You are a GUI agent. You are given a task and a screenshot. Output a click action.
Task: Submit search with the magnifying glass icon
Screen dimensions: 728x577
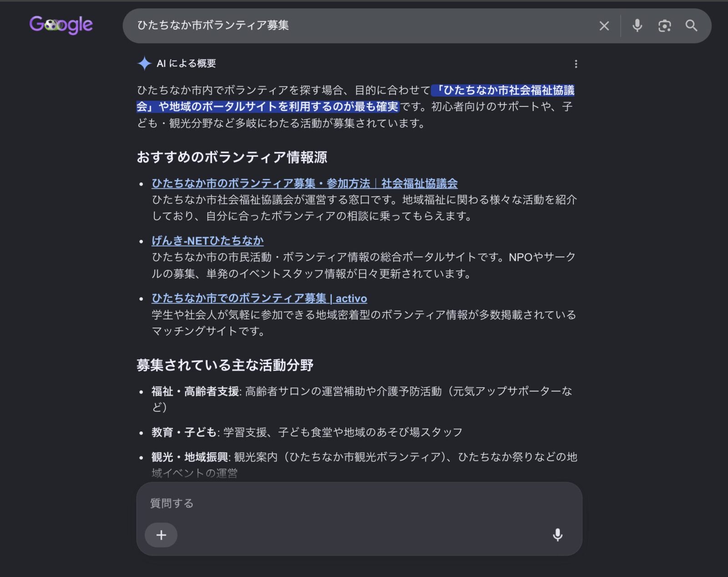(x=691, y=26)
